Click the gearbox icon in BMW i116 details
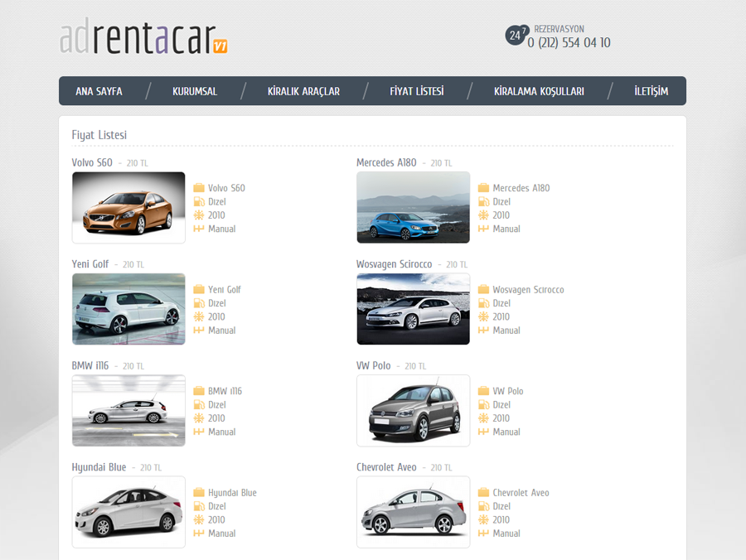Screen dimensions: 746x560 point(199,432)
